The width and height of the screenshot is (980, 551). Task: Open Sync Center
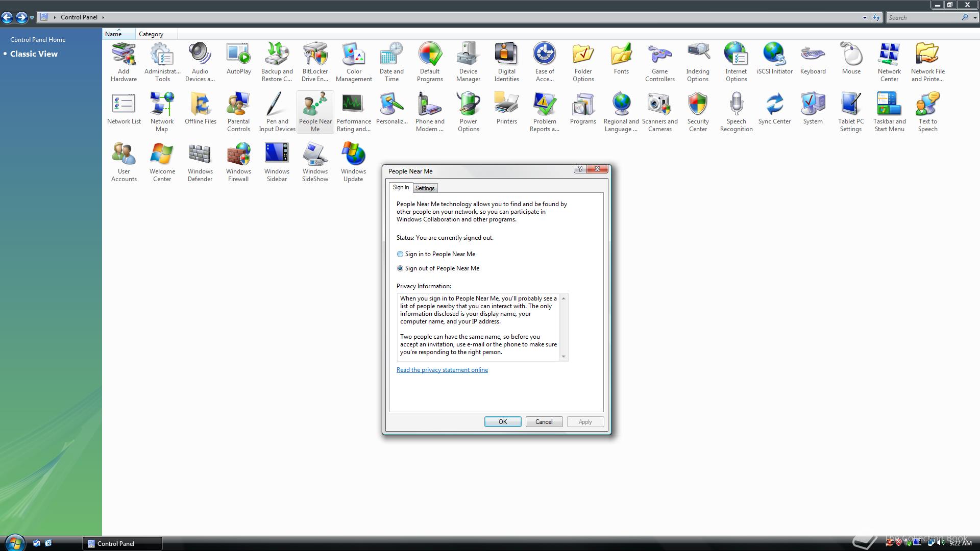[x=774, y=108]
